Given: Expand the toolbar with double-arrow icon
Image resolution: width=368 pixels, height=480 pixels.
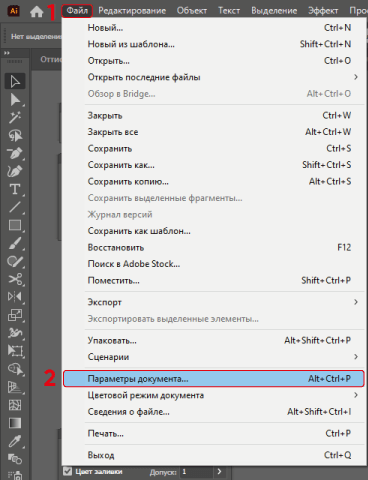Looking at the screenshot, I should 7,53.
